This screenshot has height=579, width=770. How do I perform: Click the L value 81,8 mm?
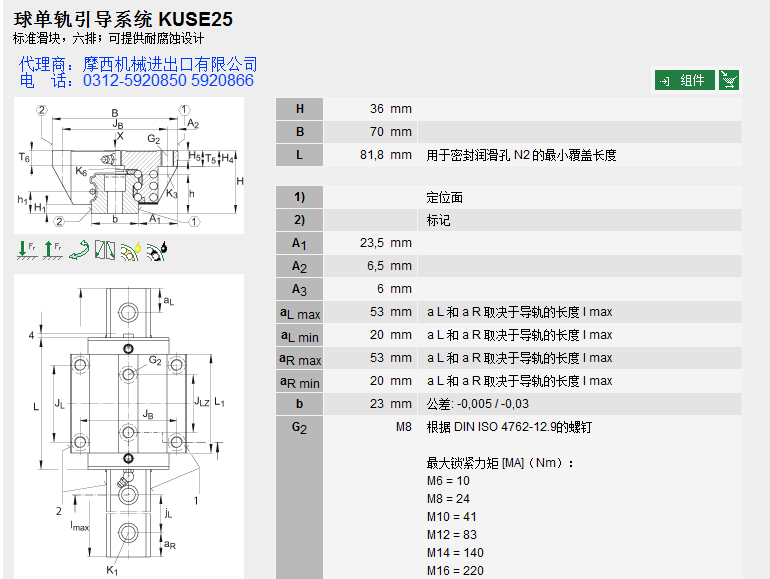point(386,155)
